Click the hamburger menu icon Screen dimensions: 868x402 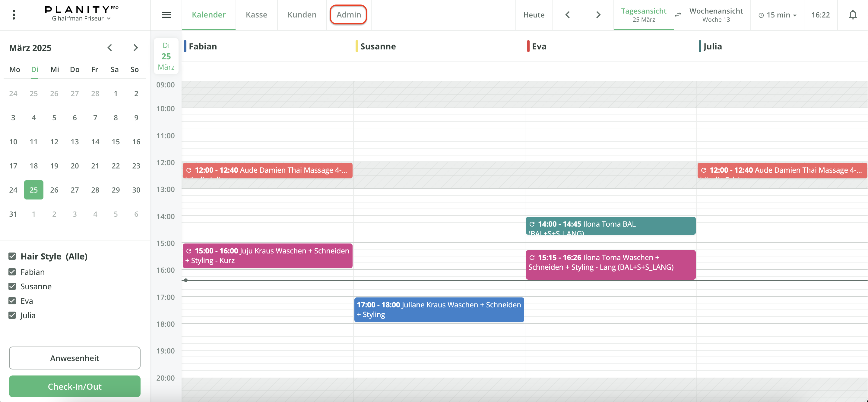[x=166, y=15]
